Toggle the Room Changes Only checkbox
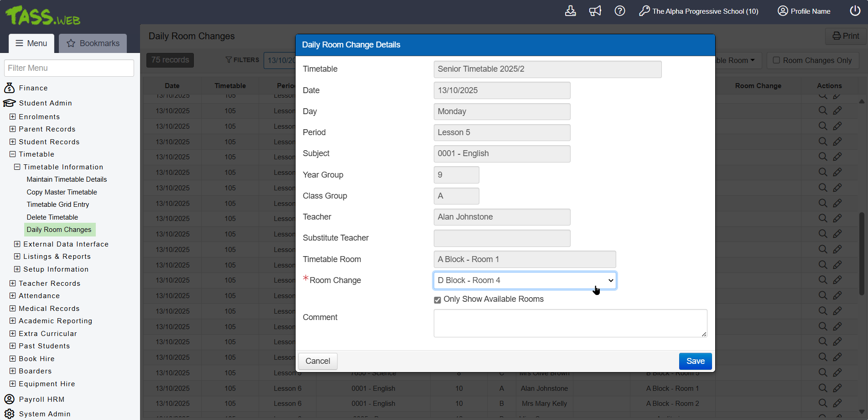This screenshot has height=420, width=868. pyautogui.click(x=776, y=60)
